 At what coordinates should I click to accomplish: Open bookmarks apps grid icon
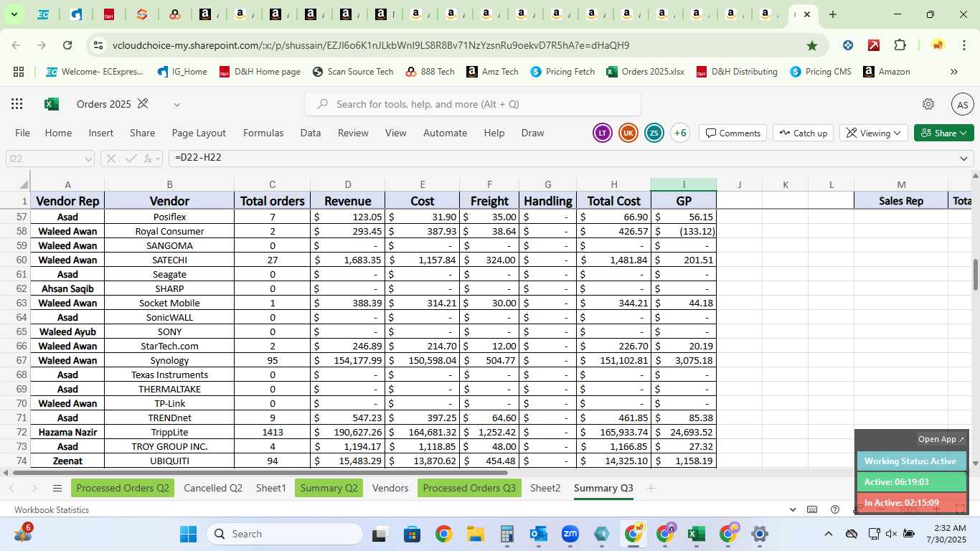coord(19,72)
